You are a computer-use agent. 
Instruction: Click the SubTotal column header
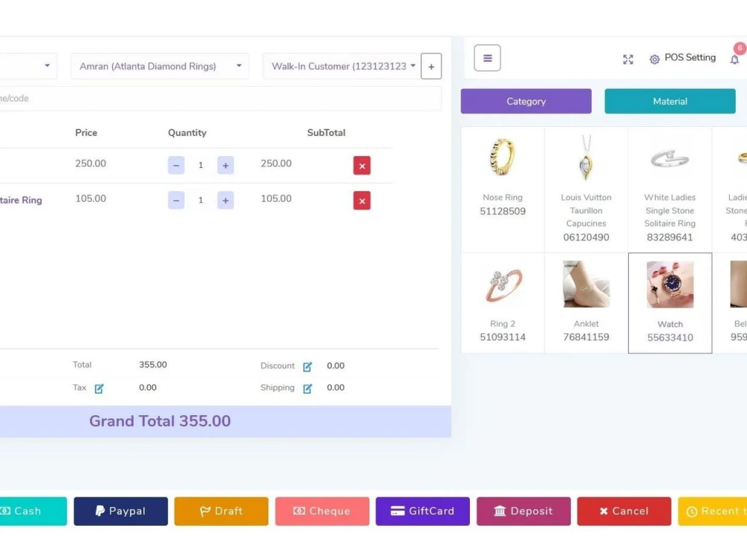326,133
